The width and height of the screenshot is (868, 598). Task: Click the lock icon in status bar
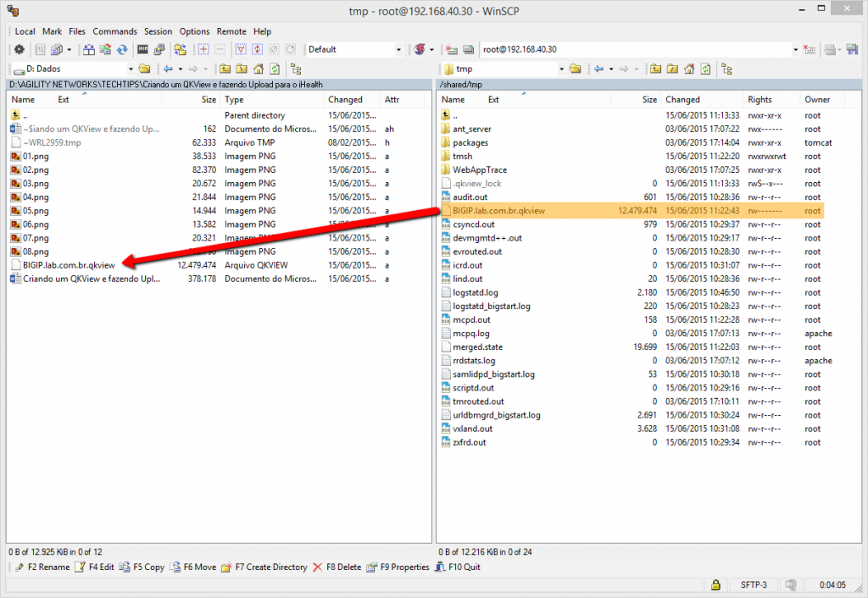tap(716, 585)
